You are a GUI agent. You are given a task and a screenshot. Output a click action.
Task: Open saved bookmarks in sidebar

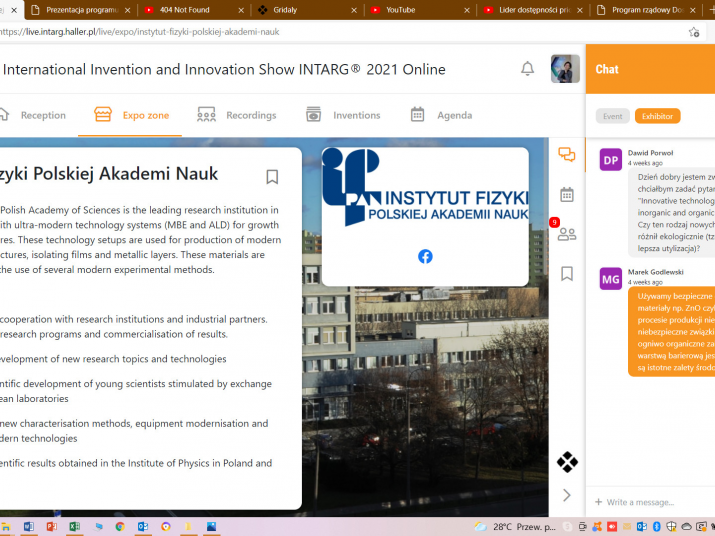click(x=567, y=273)
